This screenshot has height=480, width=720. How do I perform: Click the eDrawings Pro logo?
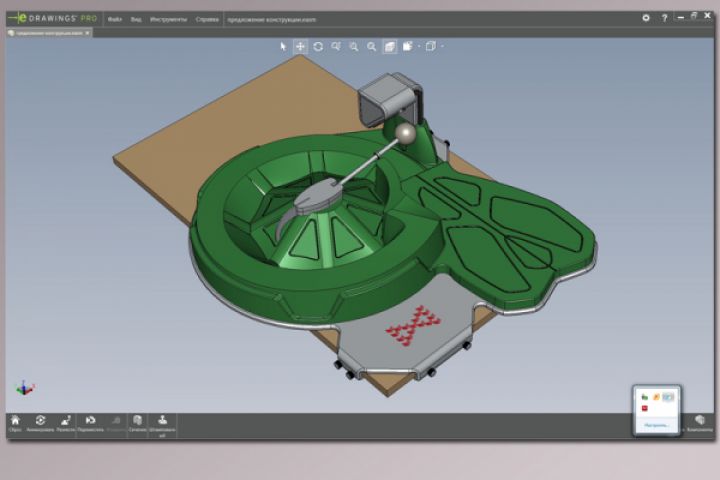pos(53,18)
